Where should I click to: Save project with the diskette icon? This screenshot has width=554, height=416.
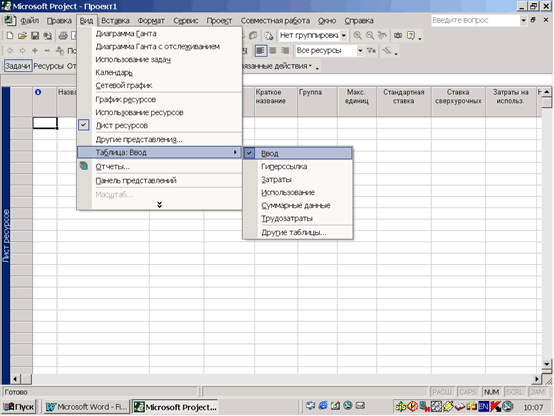(x=35, y=35)
